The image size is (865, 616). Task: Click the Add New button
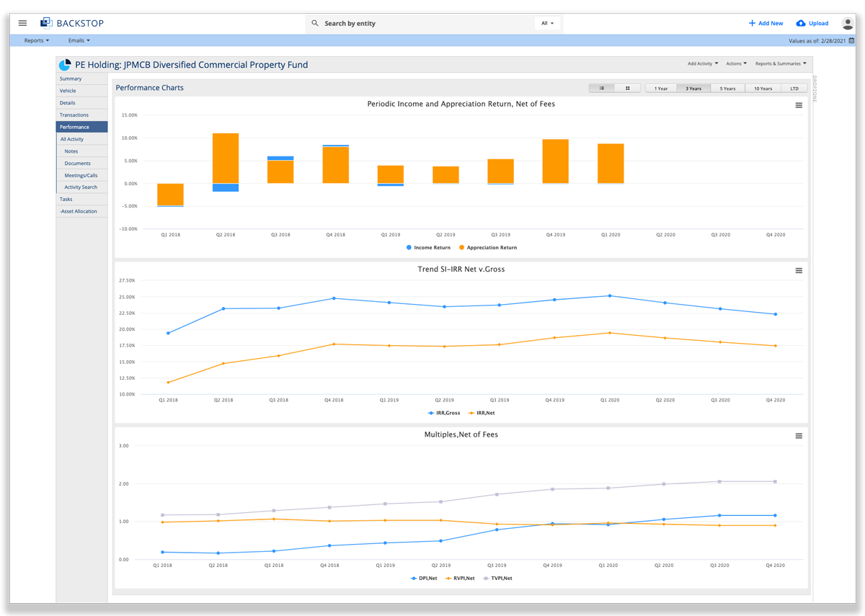[x=766, y=23]
